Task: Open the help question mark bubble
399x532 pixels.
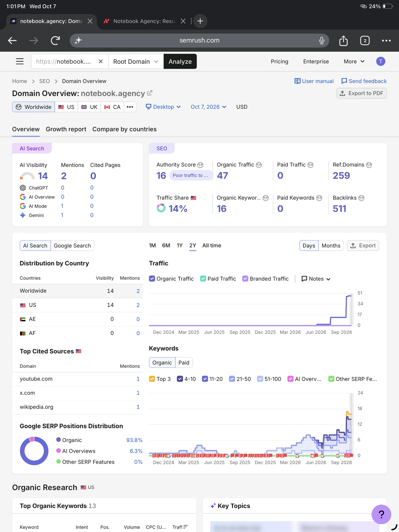Action: (x=381, y=514)
